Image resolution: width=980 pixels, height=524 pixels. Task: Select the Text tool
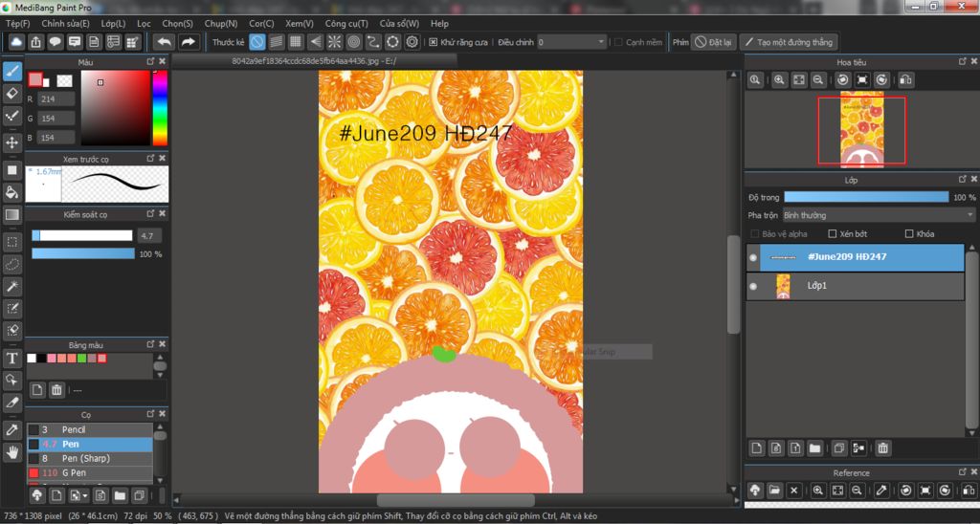click(x=11, y=358)
